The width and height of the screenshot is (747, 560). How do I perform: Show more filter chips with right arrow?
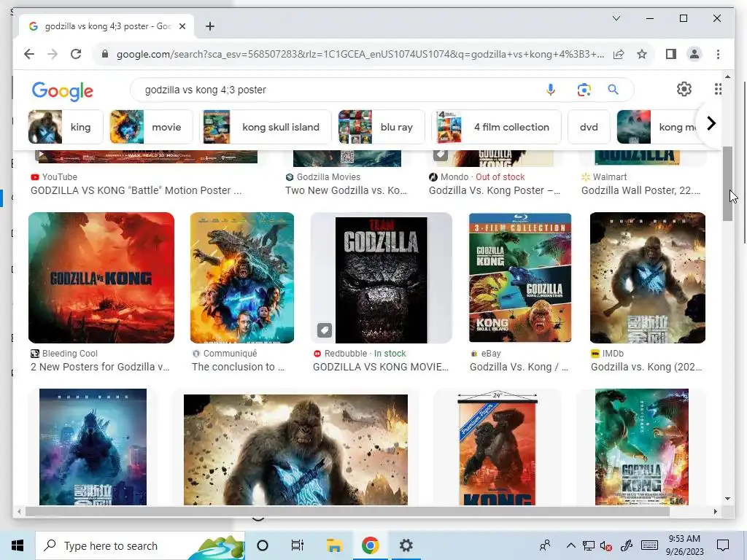tap(711, 123)
